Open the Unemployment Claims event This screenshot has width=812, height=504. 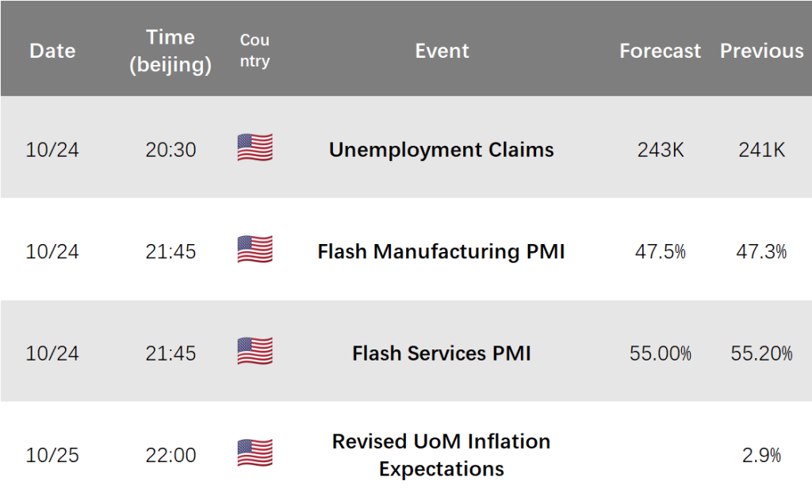pos(441,150)
